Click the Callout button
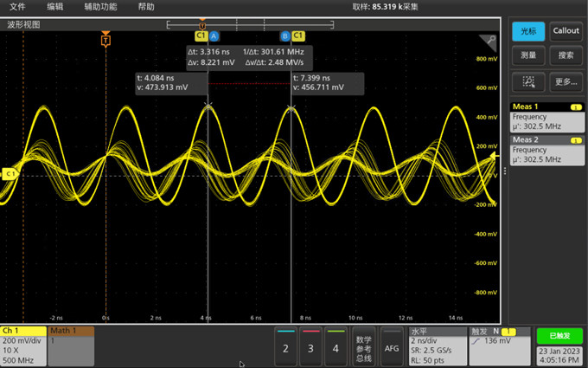The width and height of the screenshot is (588, 368). coord(566,30)
